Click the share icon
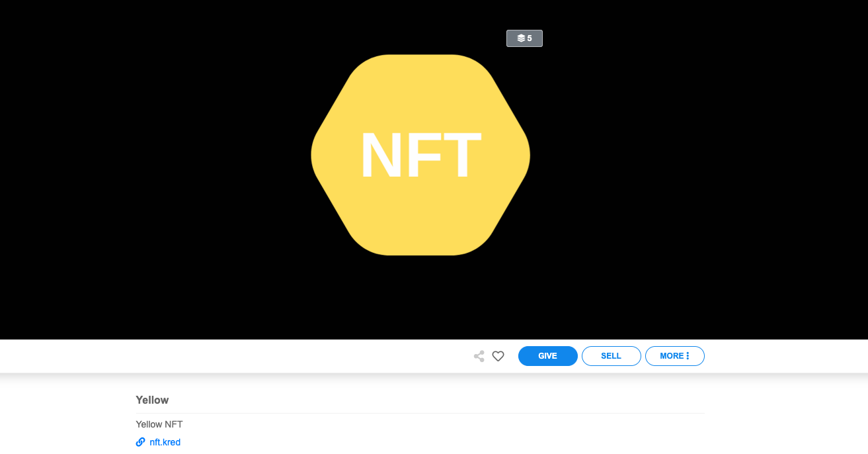Viewport: 868px width, 454px height. [x=479, y=356]
